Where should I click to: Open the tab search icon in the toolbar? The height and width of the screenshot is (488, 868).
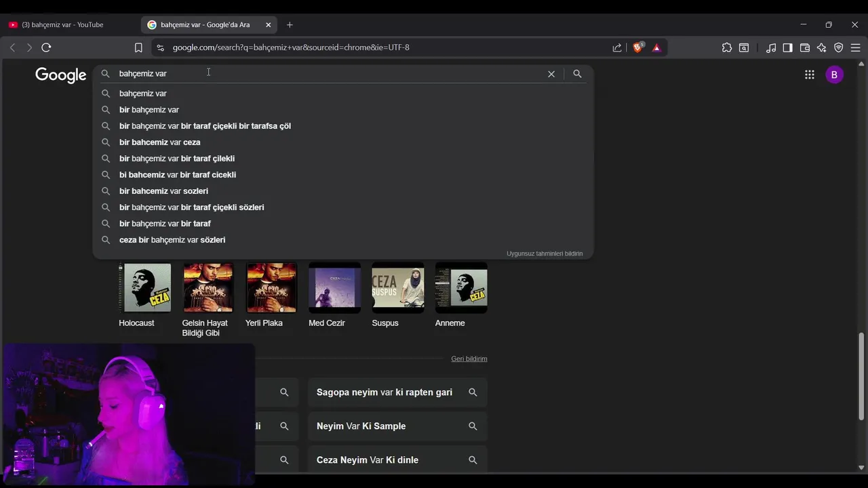pos(744,47)
